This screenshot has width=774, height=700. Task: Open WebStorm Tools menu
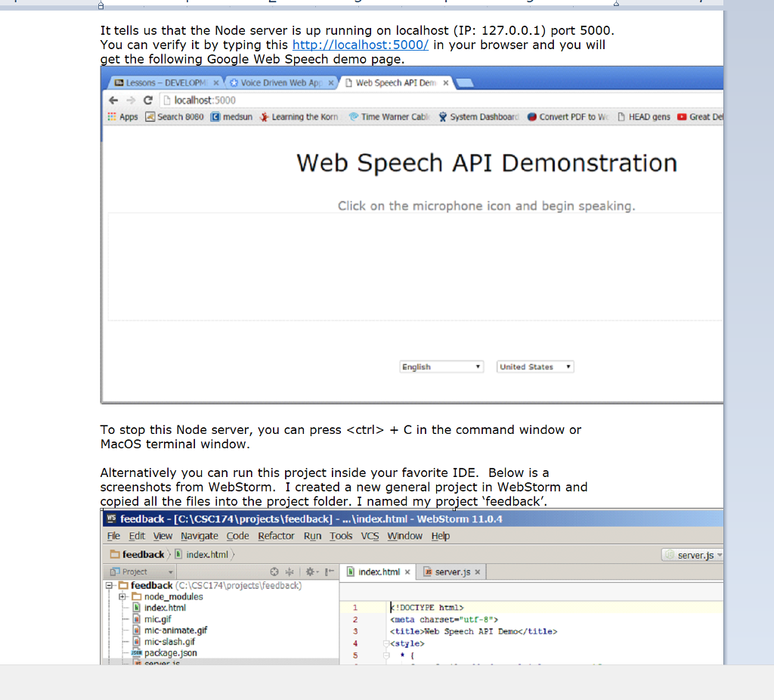pyautogui.click(x=341, y=536)
